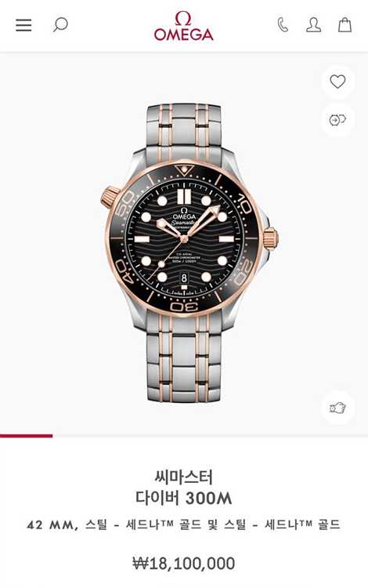The image size is (368, 588).
Task: Open the user account icon
Action: 313,25
